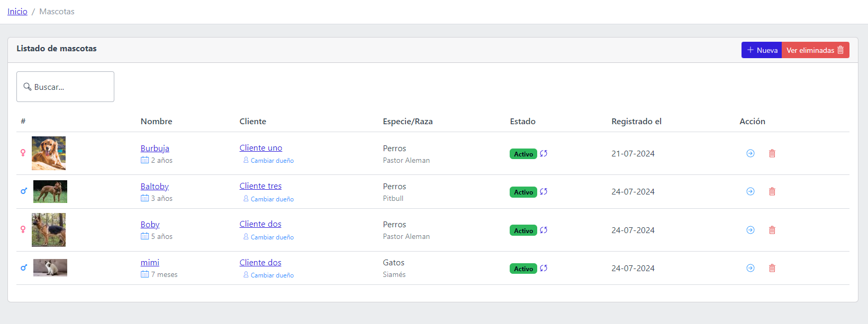Click the view arrow icon for Boby
This screenshot has height=324, width=868.
point(750,230)
